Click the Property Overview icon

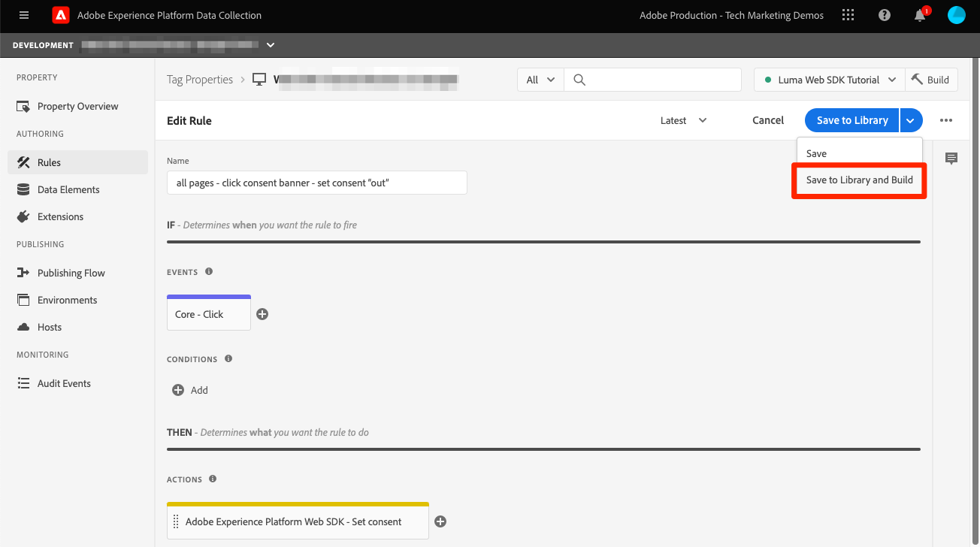23,107
